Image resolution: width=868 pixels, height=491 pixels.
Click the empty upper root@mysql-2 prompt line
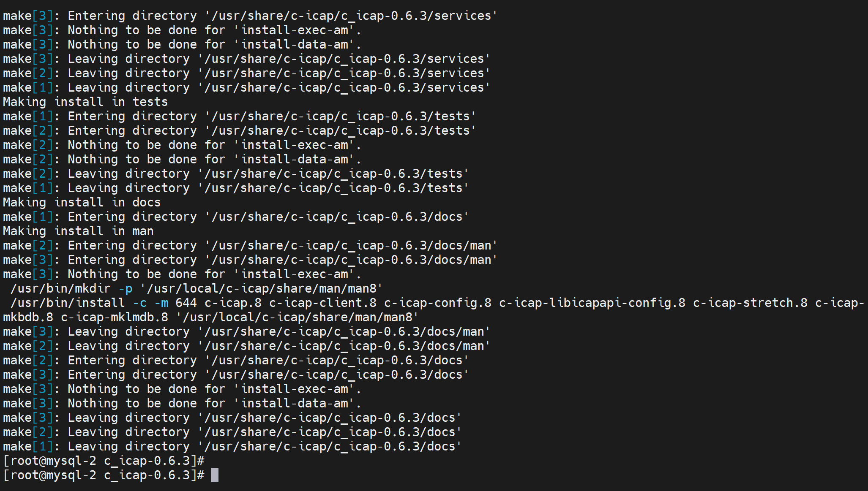click(x=104, y=461)
